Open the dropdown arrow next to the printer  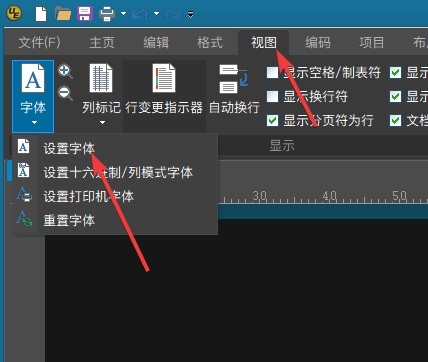coord(123,14)
